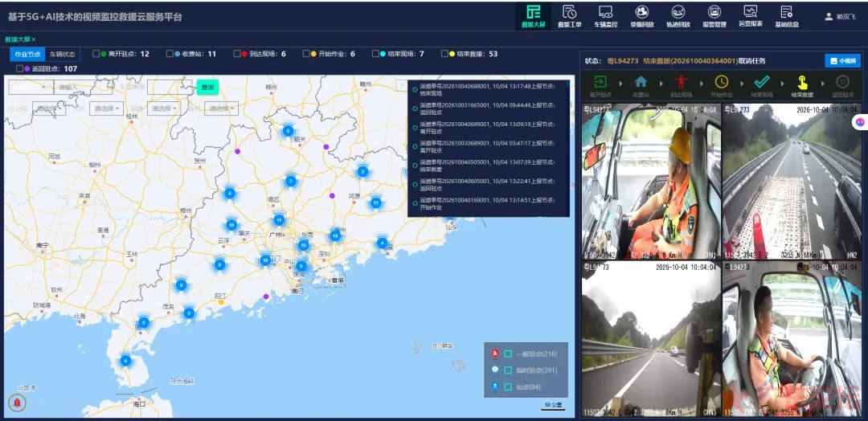Open the 车型类别 dropdown box
This screenshot has height=421, width=868.
[x=170, y=88]
